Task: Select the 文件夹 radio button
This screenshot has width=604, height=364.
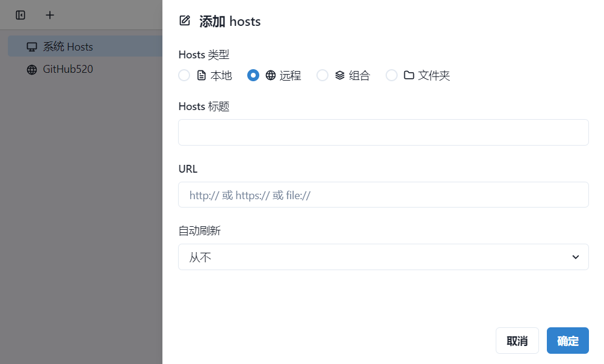Action: (x=392, y=75)
